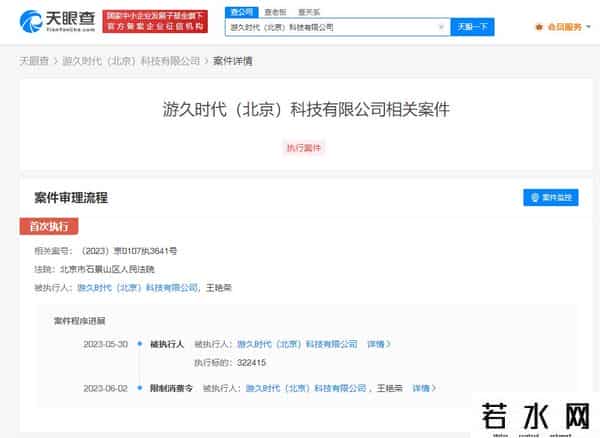Switch to the 查老板 tab
Viewport: 600px width, 438px height.
tap(275, 12)
